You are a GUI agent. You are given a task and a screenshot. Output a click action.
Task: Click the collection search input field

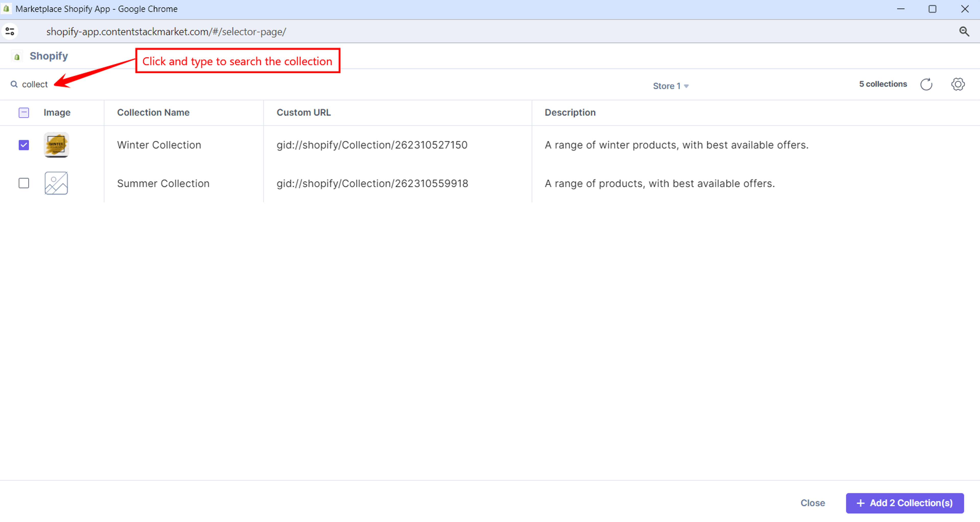coord(35,84)
